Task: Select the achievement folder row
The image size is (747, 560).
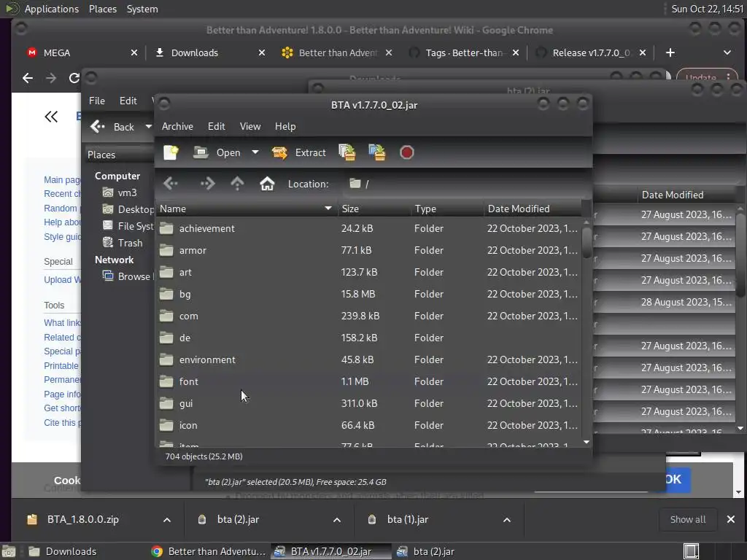Action: (368, 228)
